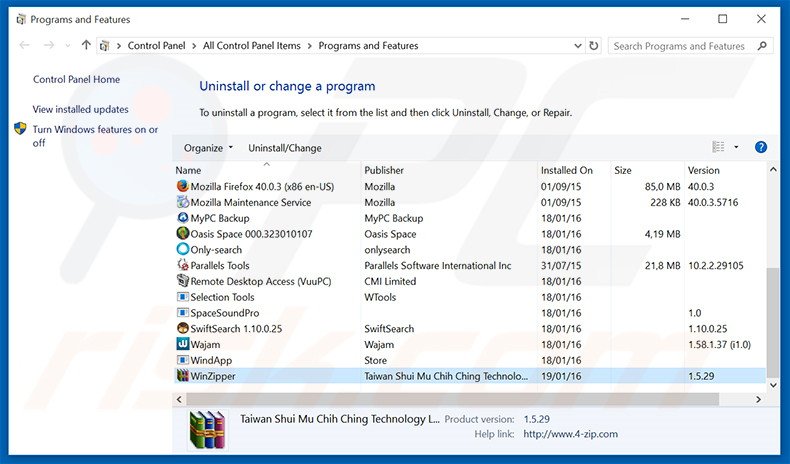Open the Organize dropdown menu

click(208, 148)
